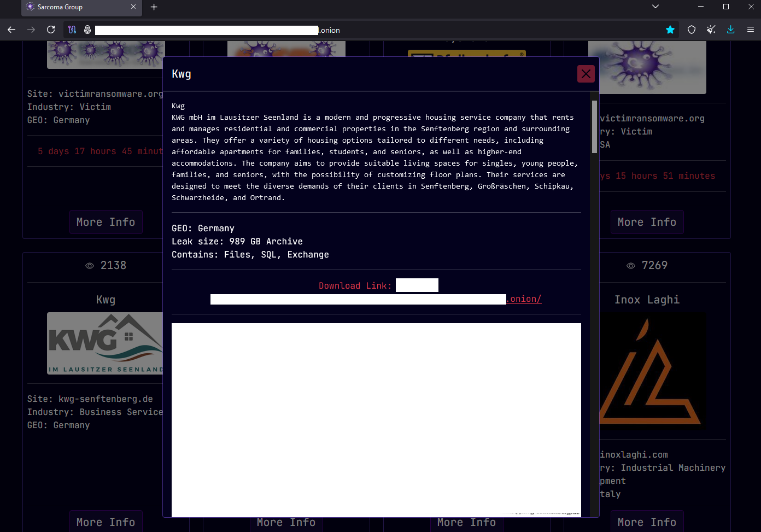Click the 'inoxlaghi.com' site text
This screenshot has width=761, height=532.
tap(634, 455)
